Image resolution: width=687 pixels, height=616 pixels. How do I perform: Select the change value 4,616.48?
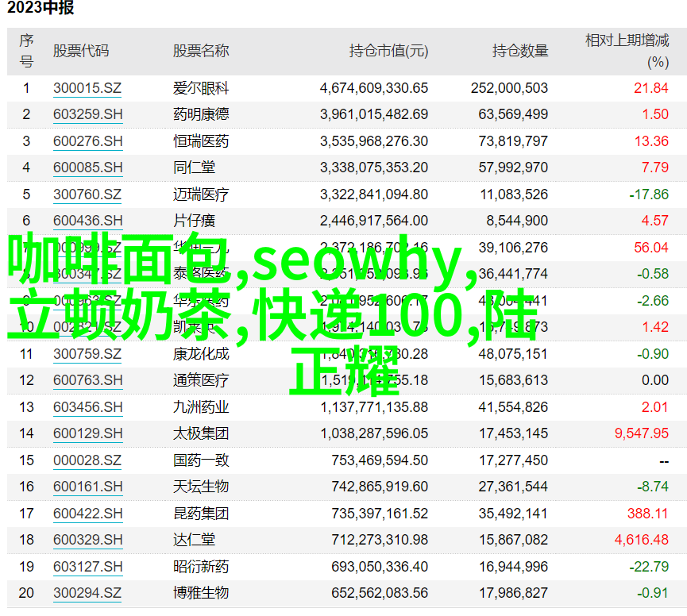642,540
